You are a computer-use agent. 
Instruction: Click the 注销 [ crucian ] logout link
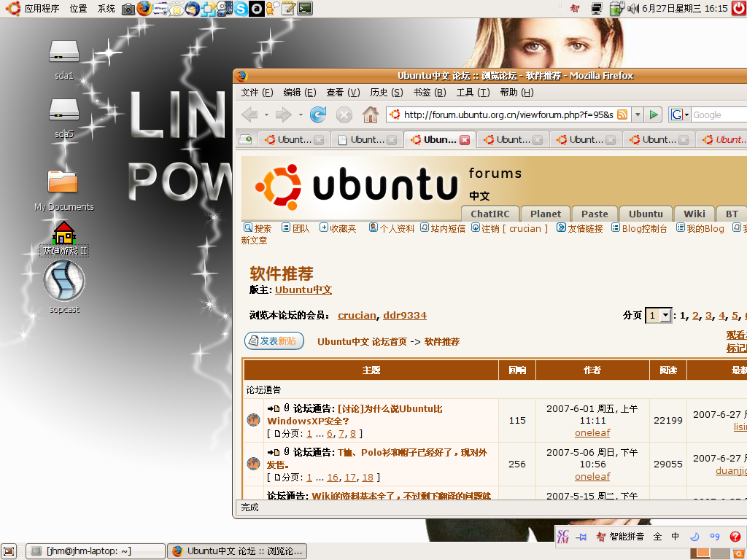pos(510,228)
